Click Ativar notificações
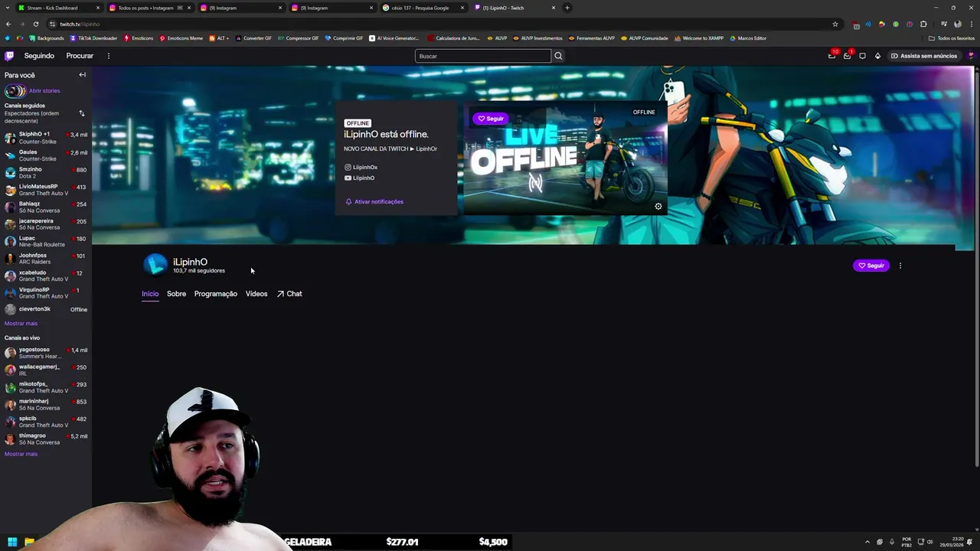This screenshot has width=980, height=551. [374, 201]
